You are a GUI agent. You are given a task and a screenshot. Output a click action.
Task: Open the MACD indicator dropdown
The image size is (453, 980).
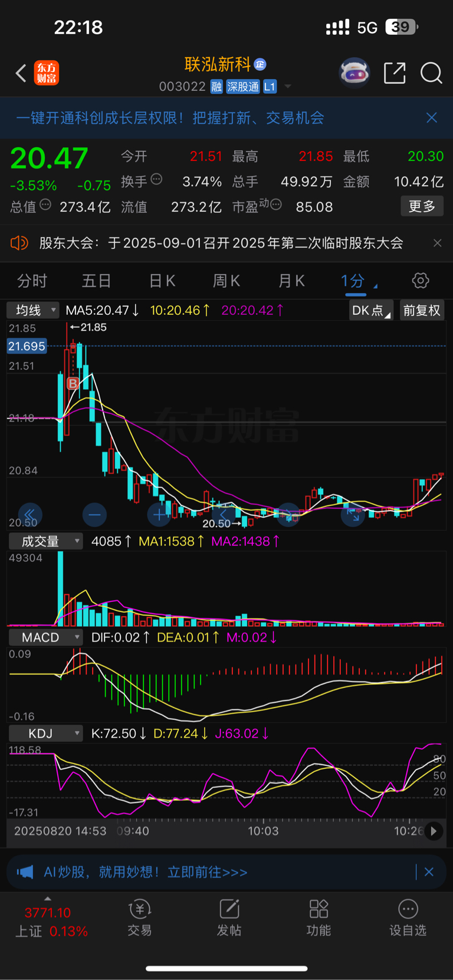tap(45, 637)
